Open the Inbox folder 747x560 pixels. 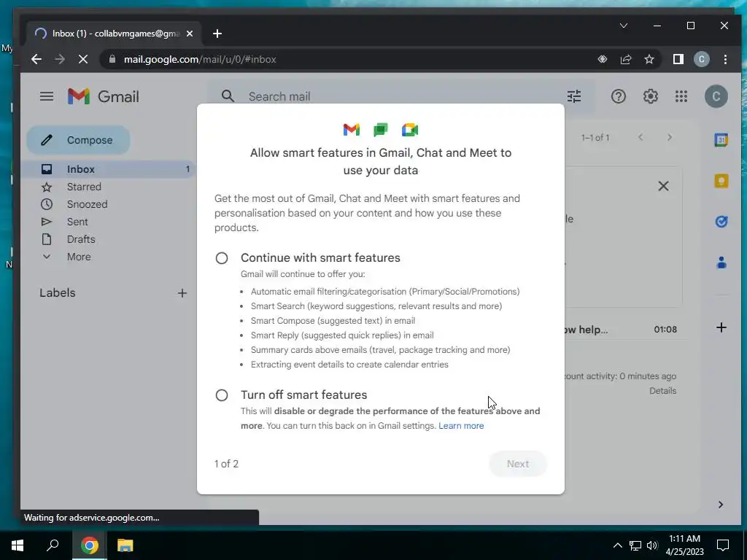point(107,169)
